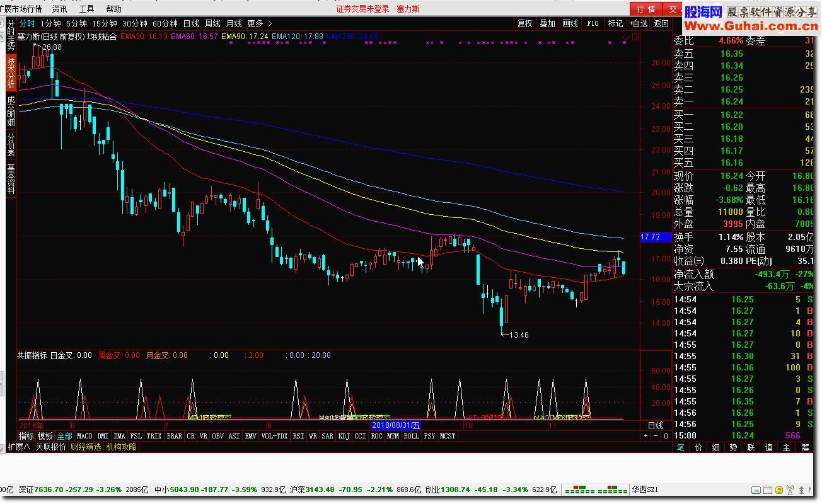
Task: Apply the PSY indicator
Action: 429,436
